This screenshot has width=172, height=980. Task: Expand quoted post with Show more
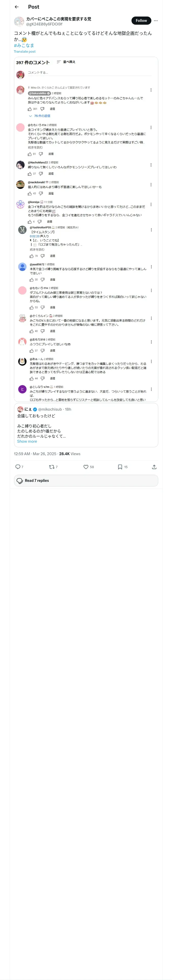pyautogui.click(x=27, y=441)
